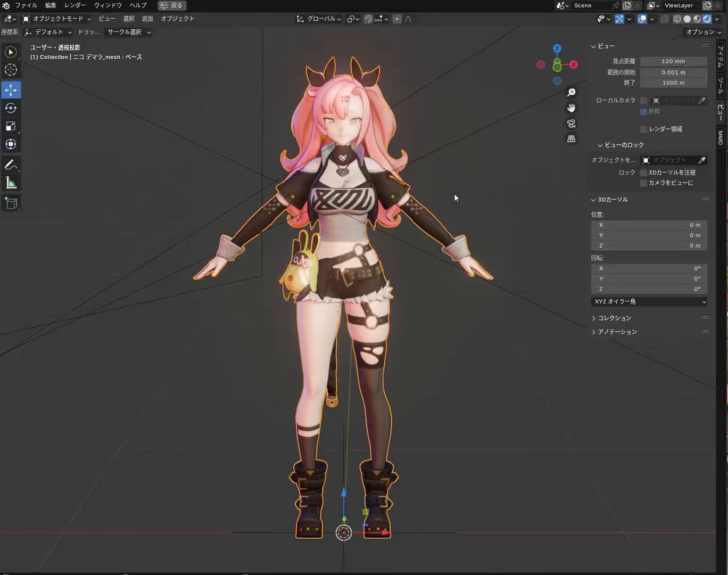The width and height of the screenshot is (728, 575).
Task: Enable lock to 3Dカーソルを注視 checkbox
Action: (643, 172)
